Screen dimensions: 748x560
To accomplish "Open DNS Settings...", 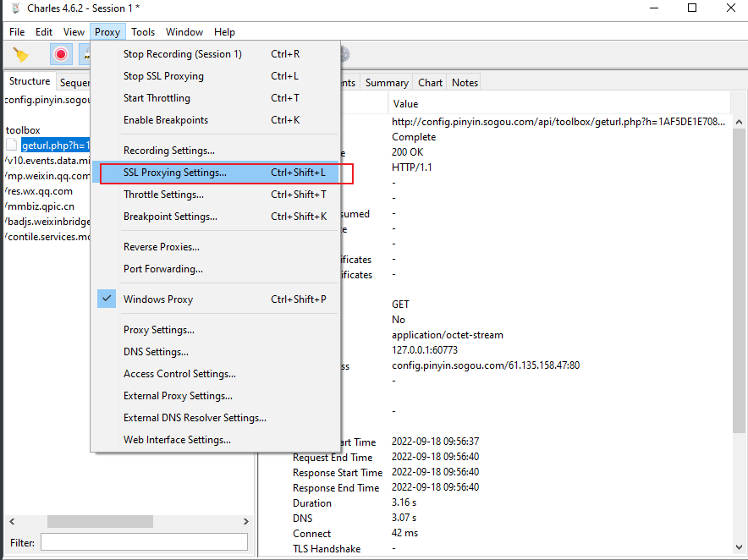I will click(x=214, y=352).
